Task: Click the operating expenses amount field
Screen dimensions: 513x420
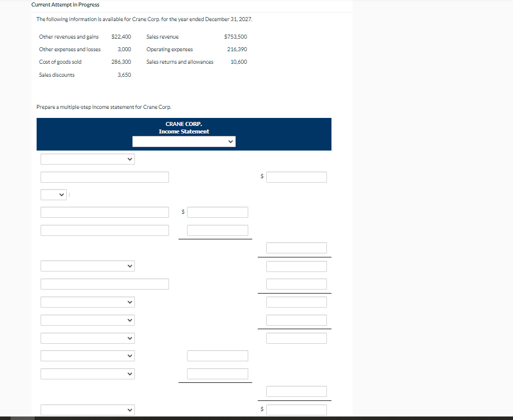Action: (x=296, y=284)
